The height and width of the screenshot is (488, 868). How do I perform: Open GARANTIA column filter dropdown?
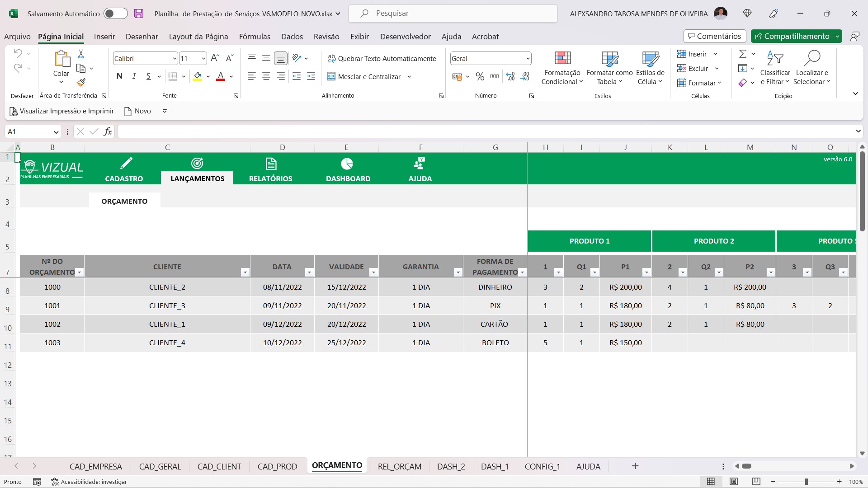[x=458, y=272]
